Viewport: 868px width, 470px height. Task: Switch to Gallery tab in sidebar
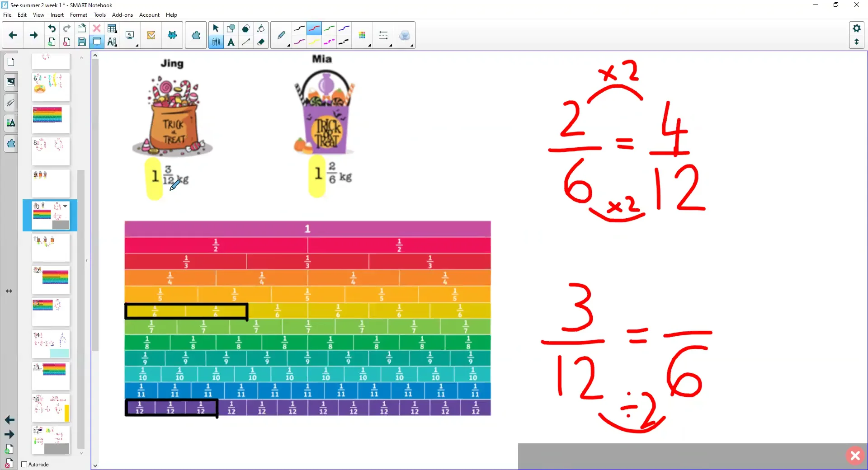pos(11,82)
